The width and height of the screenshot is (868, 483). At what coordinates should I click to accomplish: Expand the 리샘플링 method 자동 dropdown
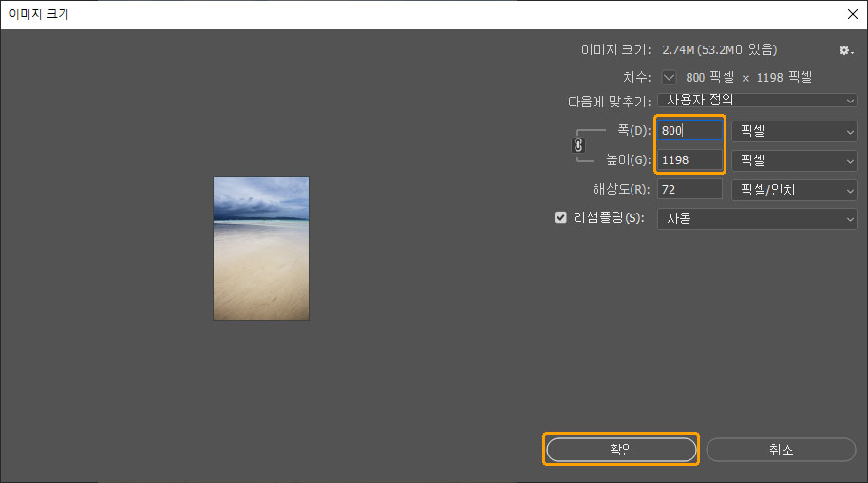757,218
